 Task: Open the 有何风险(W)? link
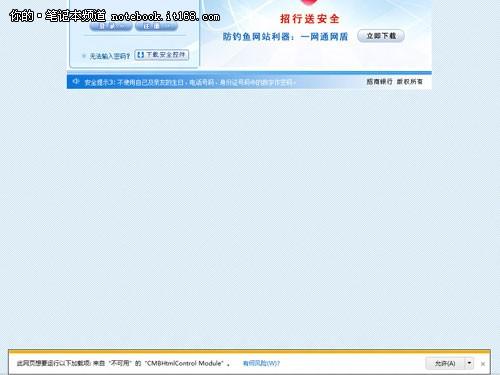click(x=261, y=363)
